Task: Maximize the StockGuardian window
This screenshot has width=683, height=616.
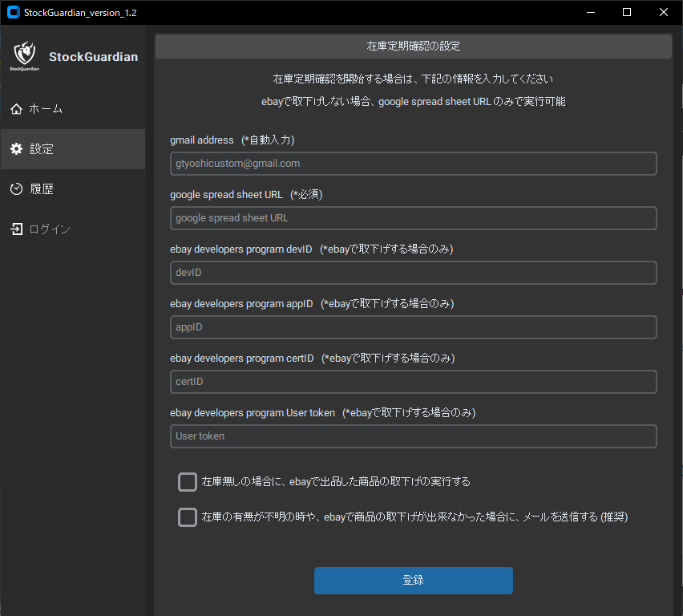Action: (627, 12)
